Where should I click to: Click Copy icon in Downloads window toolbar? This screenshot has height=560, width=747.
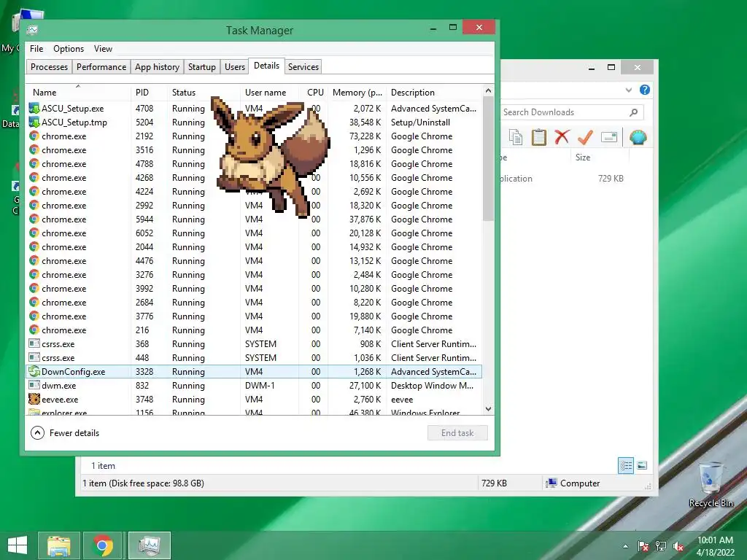click(516, 137)
